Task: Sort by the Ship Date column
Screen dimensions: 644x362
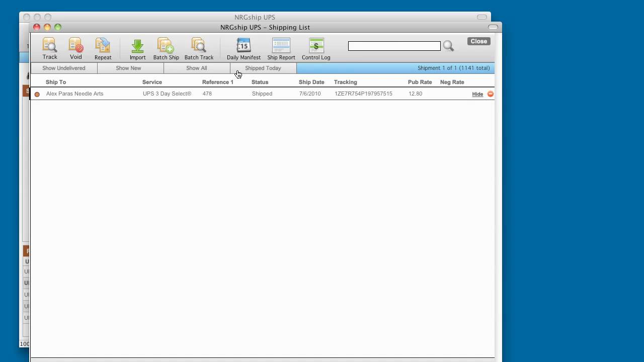Action: pos(311,82)
